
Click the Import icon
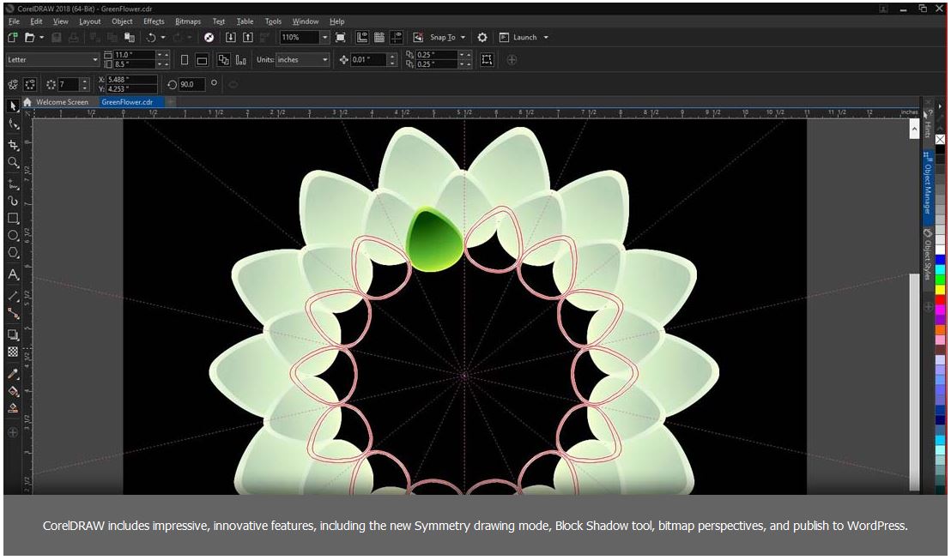tap(231, 38)
